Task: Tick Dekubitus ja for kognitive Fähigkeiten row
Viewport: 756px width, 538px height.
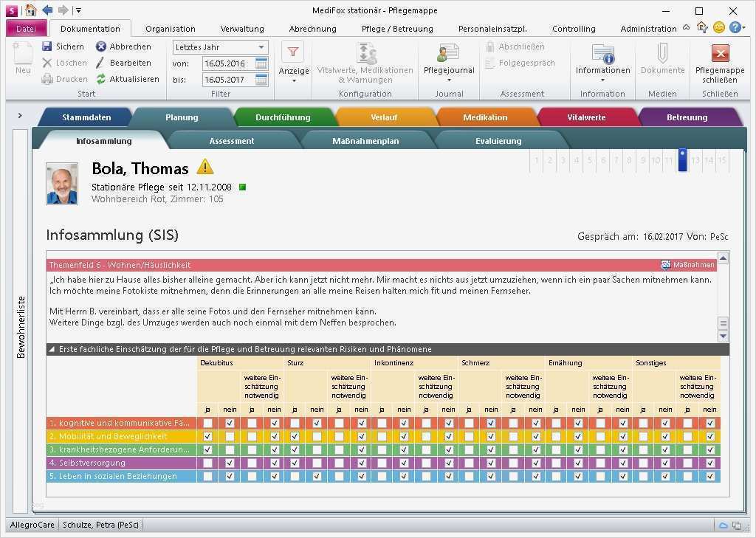Action: (207, 423)
